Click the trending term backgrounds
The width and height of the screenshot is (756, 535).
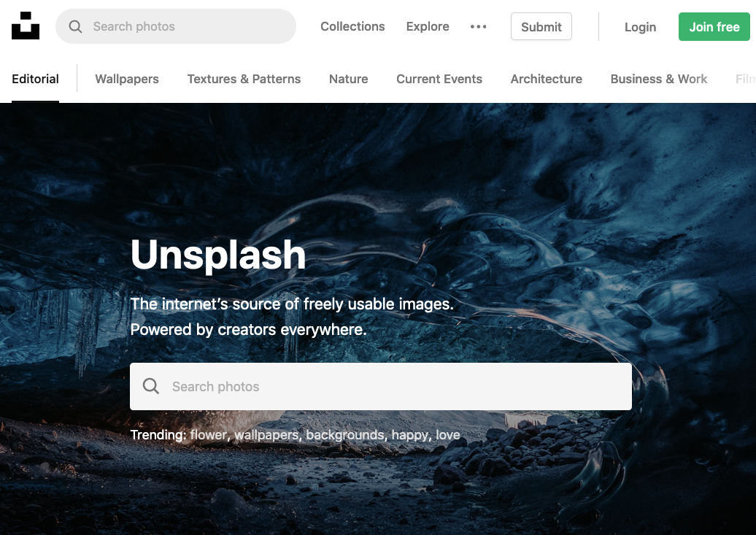coord(345,435)
